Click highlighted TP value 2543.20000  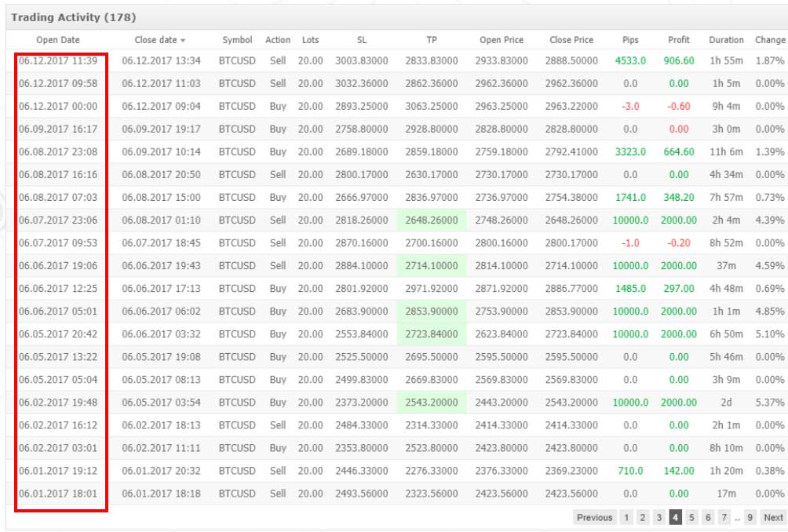[x=432, y=403]
